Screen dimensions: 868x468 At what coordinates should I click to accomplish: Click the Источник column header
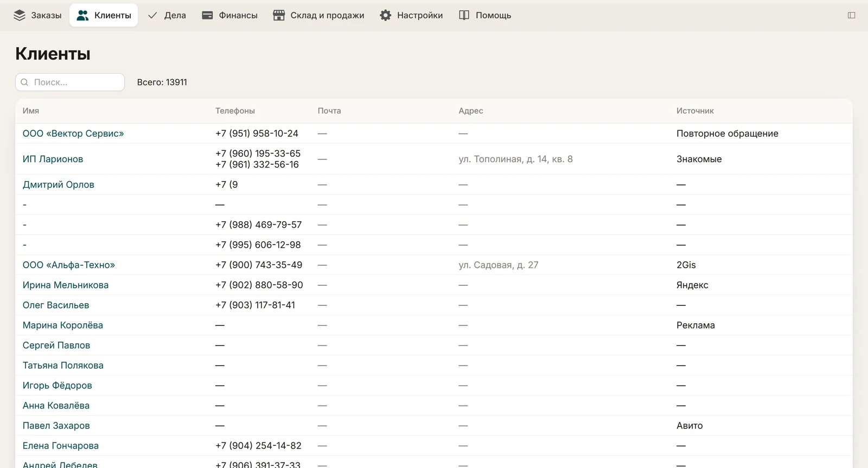695,111
